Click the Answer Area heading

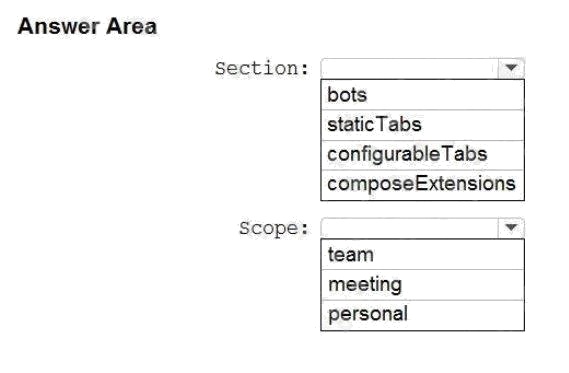point(87,26)
